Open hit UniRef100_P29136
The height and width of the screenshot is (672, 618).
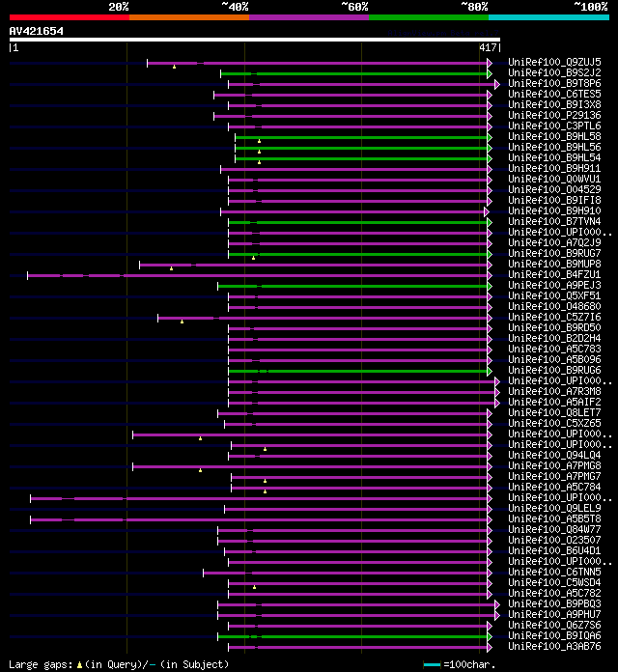[554, 115]
